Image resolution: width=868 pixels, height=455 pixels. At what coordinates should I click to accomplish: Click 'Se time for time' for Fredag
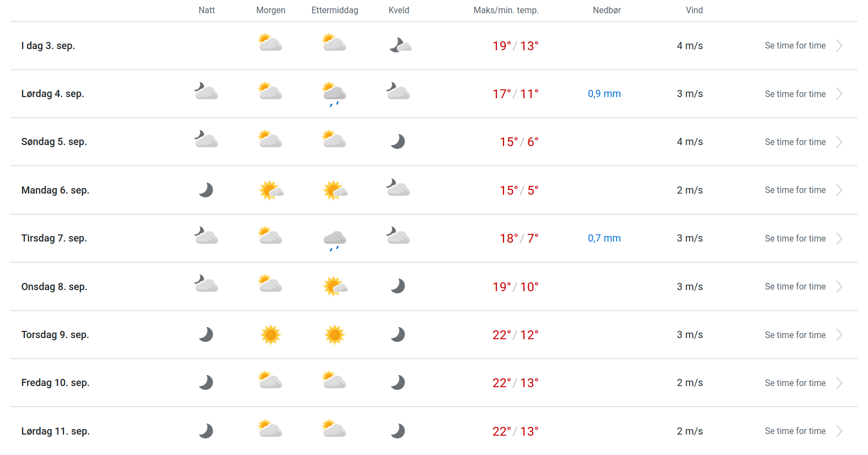(x=795, y=383)
